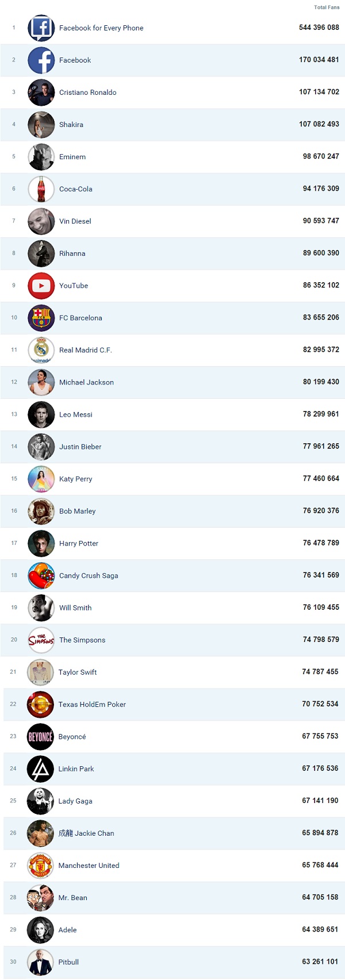Click the Real Madrid C.F. crest
345x980 pixels.
[41, 350]
